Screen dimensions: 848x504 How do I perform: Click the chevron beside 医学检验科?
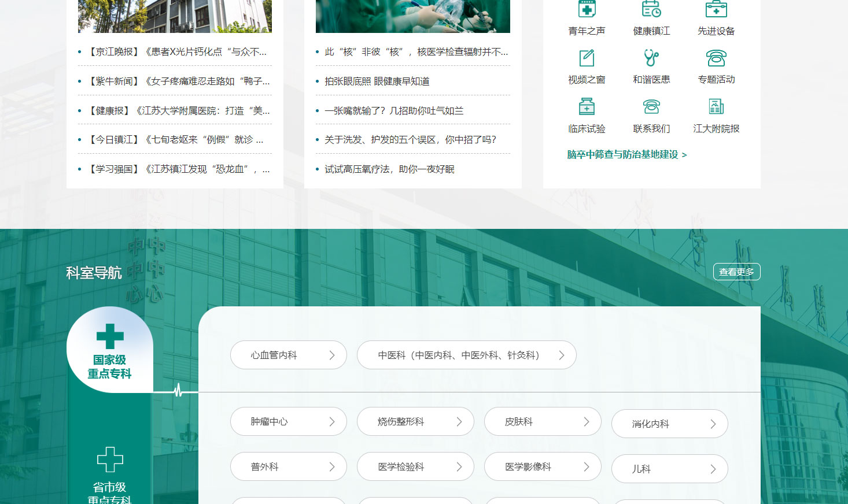click(459, 466)
